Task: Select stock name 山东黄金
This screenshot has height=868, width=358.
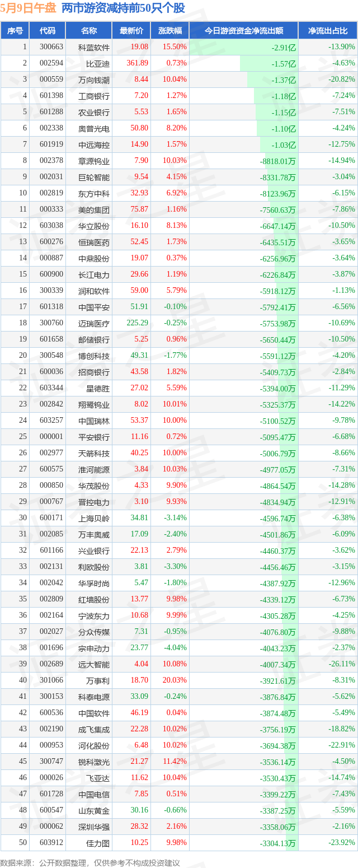Action: coord(94,810)
